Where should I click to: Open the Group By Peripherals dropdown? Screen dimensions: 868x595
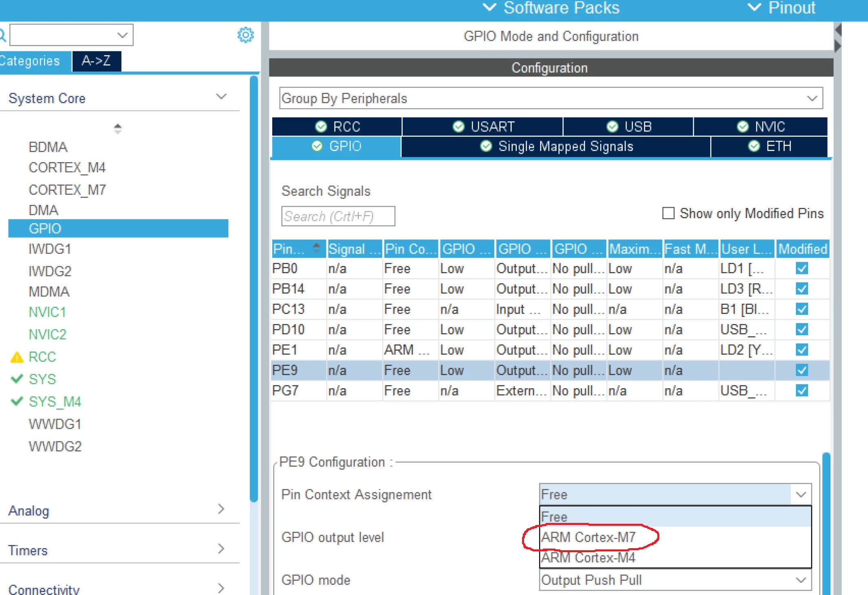pos(551,98)
